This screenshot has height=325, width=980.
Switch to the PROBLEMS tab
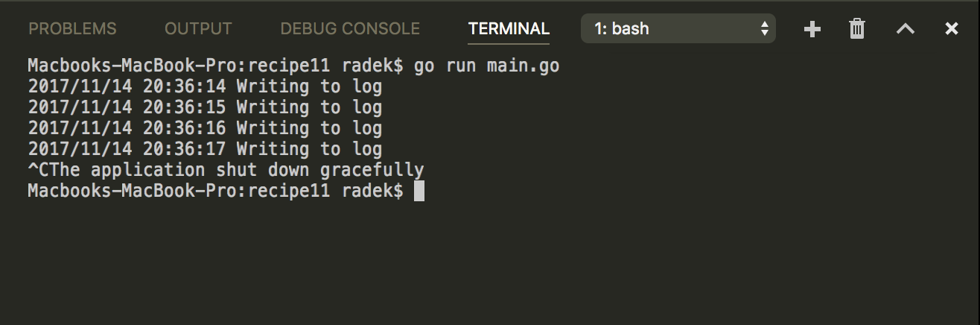point(72,29)
